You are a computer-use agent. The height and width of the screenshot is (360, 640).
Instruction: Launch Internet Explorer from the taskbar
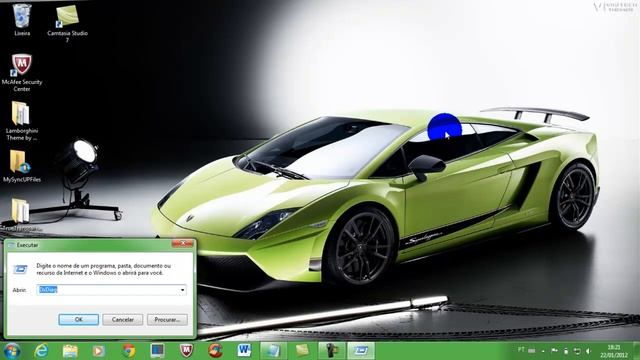click(41, 351)
